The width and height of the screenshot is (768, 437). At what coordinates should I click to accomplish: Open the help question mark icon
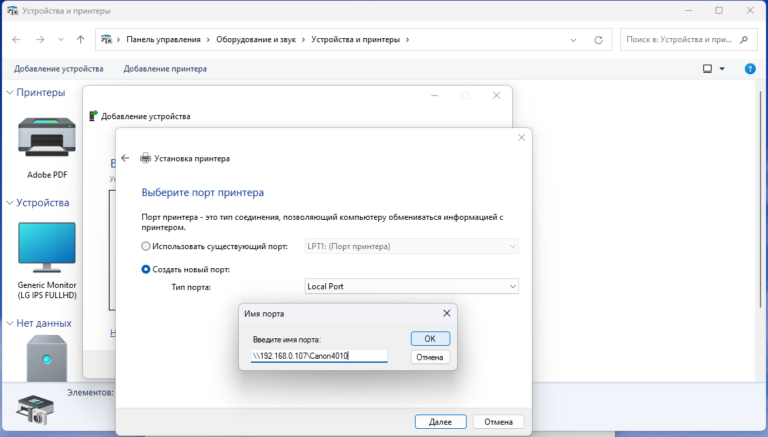pyautogui.click(x=750, y=69)
